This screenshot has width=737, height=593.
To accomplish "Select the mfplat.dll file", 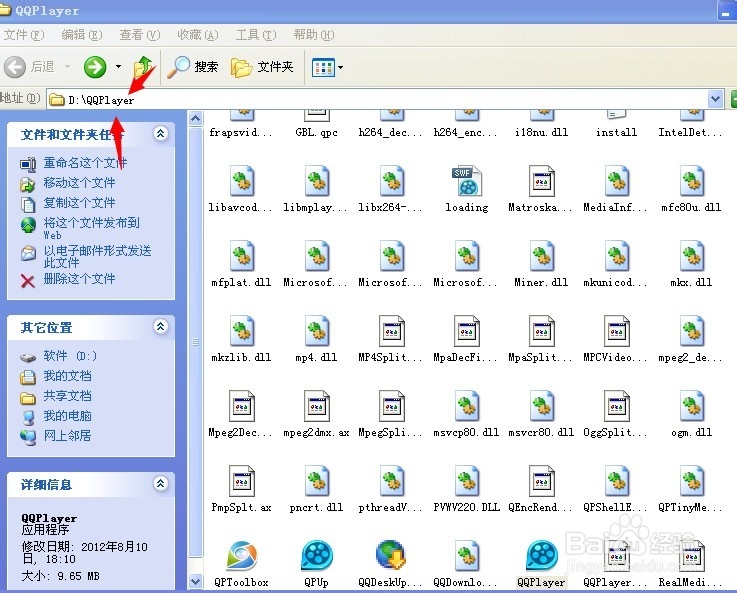I will (241, 264).
